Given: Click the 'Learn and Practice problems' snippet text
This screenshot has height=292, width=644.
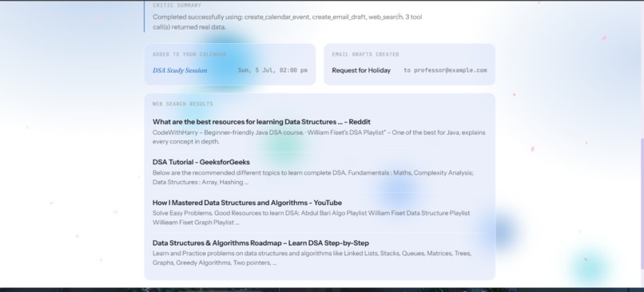Looking at the screenshot, I should 312,258.
